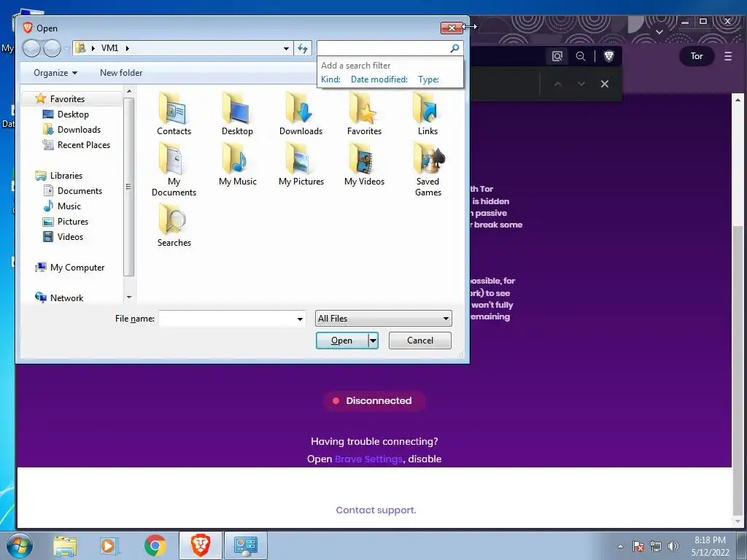
Task: Click the Tor button in Brave toolbar
Action: pyautogui.click(x=697, y=56)
